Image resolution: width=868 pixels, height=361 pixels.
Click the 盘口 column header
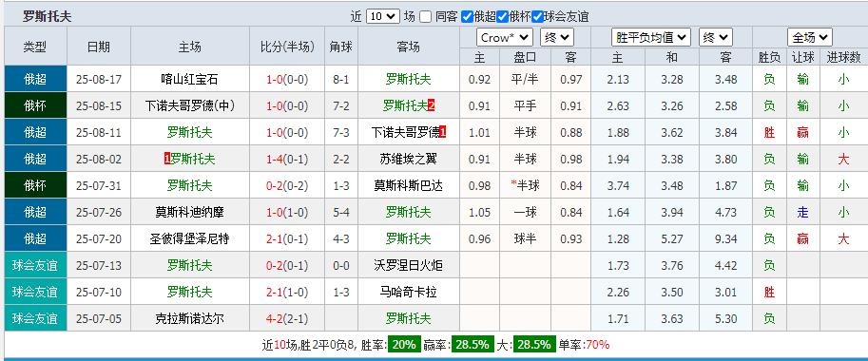525,57
